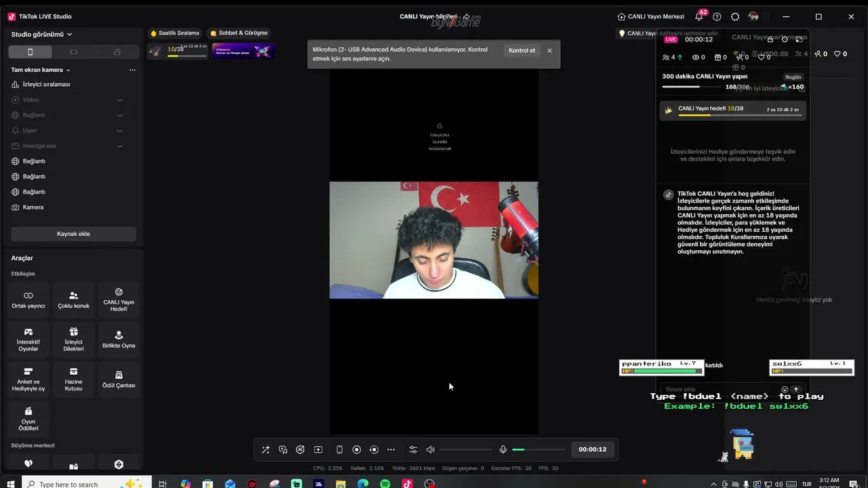Click the record circle button in bottom toolbar

click(357, 449)
